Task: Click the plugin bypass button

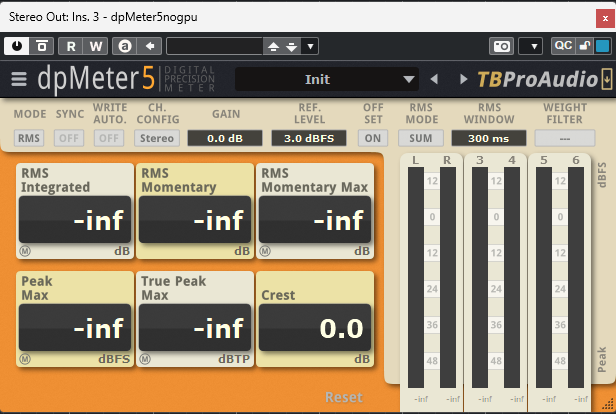Action: 41,46
